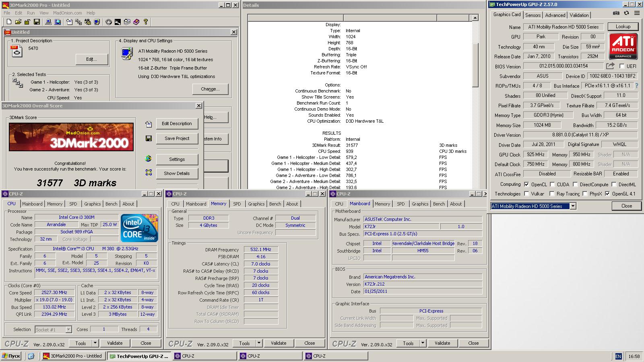Open the MadOnion.com menu
This screenshot has height=362, width=644.
[x=68, y=13]
